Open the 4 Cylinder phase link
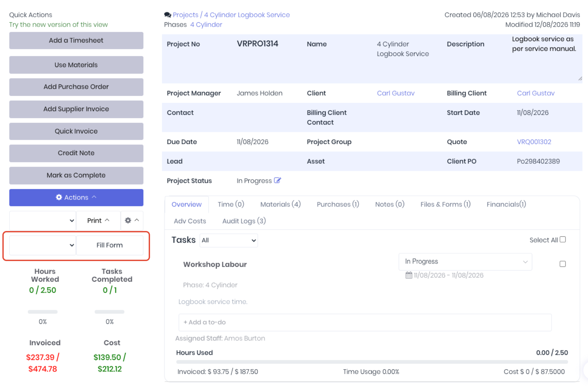This screenshot has width=588, height=386. pyautogui.click(x=206, y=25)
